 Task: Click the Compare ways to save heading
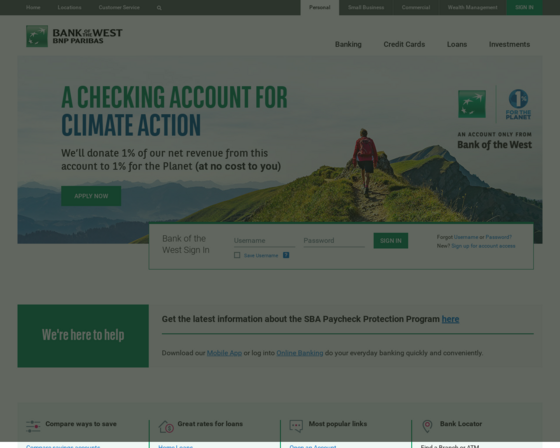coord(81,424)
